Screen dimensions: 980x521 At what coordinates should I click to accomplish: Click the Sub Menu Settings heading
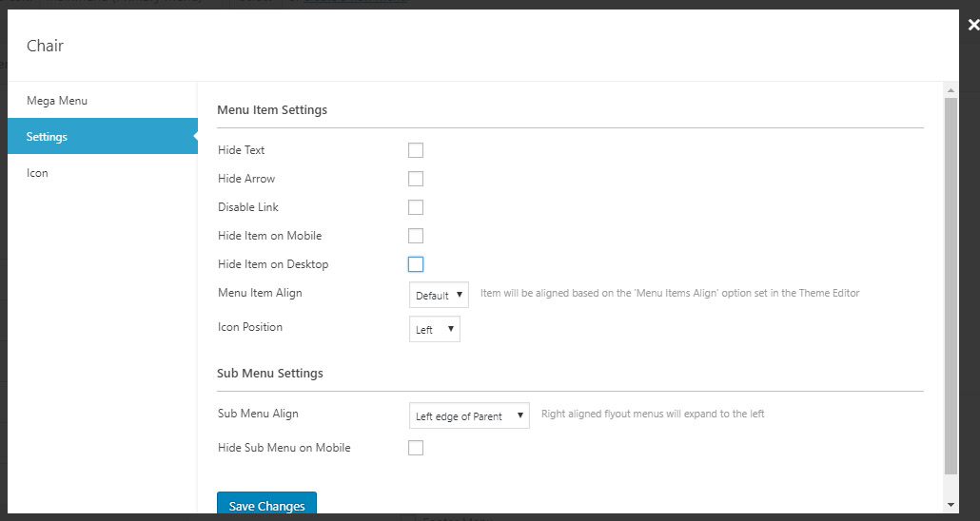click(270, 374)
